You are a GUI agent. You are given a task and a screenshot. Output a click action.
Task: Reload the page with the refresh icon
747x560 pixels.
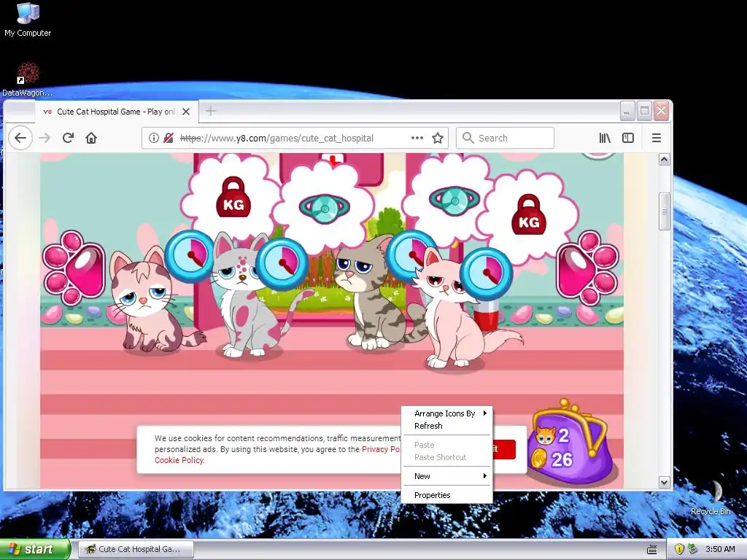tap(68, 138)
